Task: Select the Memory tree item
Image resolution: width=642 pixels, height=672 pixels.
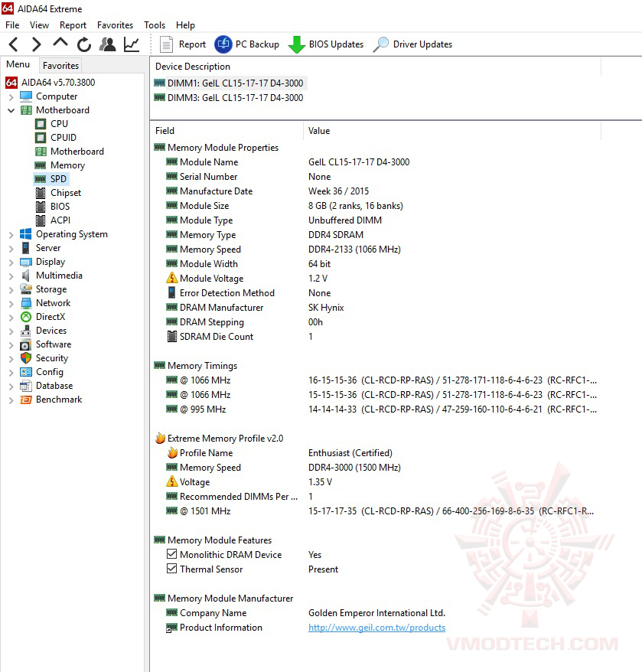Action: 67,165
